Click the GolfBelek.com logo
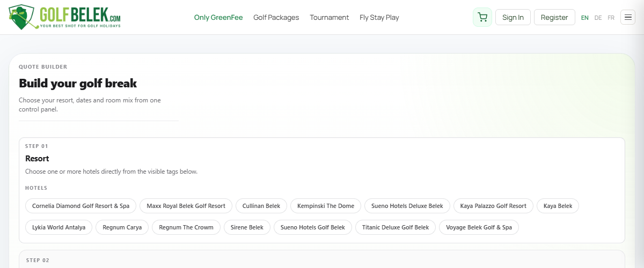Viewport: 644px width, 268px height. coord(65,17)
